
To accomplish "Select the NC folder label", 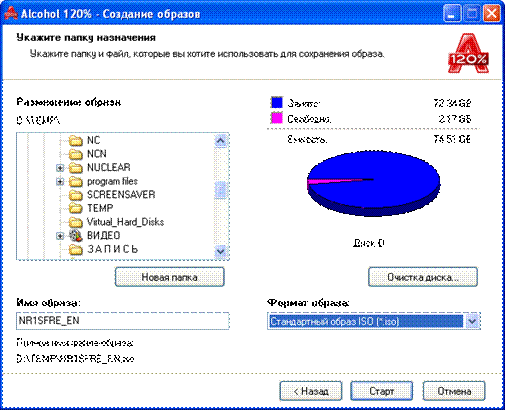I will coord(93,140).
